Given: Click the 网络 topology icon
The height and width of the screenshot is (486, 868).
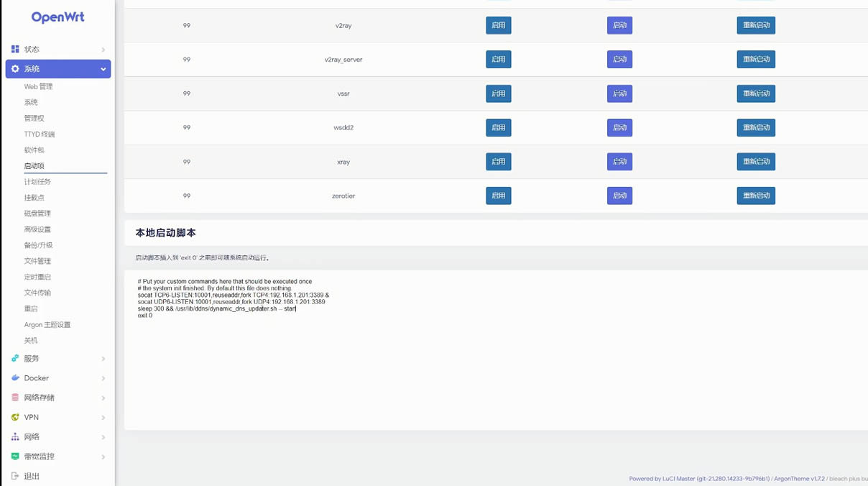Looking at the screenshot, I should (15, 436).
